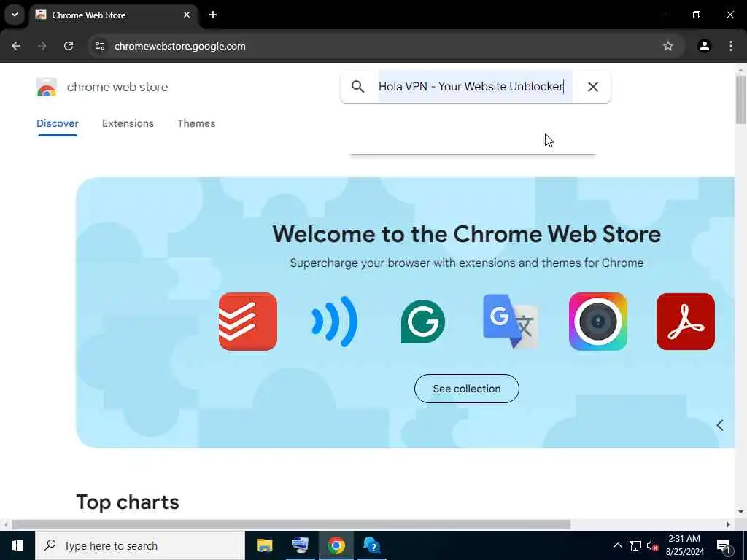Reload the page with the refresh icon
Screen dimensions: 747x560
tap(69, 46)
